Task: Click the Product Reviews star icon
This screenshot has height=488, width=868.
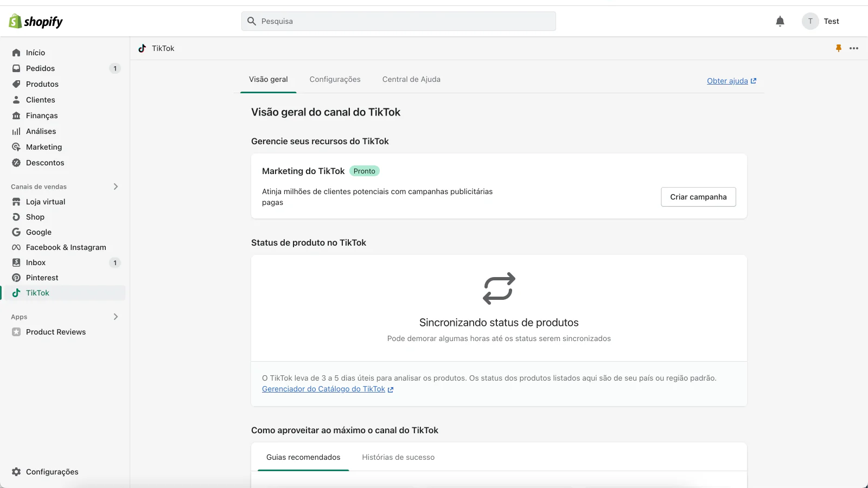Action: (16, 332)
